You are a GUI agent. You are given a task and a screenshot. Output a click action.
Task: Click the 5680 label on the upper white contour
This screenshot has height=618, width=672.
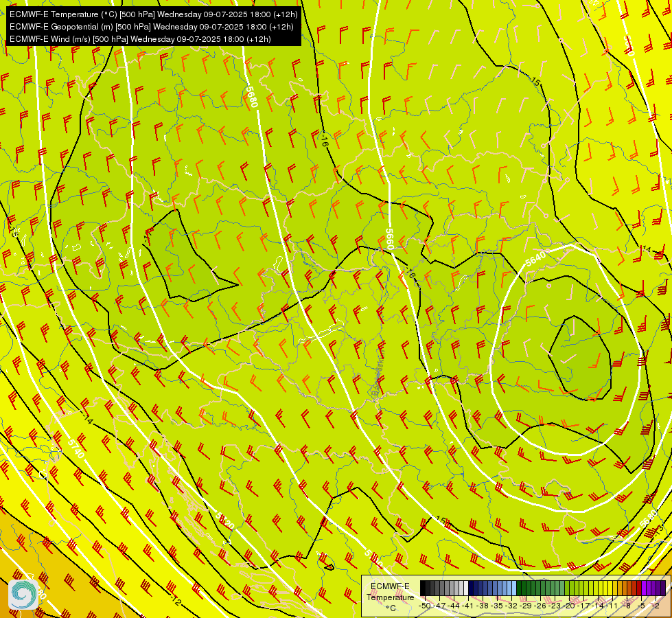point(252,97)
